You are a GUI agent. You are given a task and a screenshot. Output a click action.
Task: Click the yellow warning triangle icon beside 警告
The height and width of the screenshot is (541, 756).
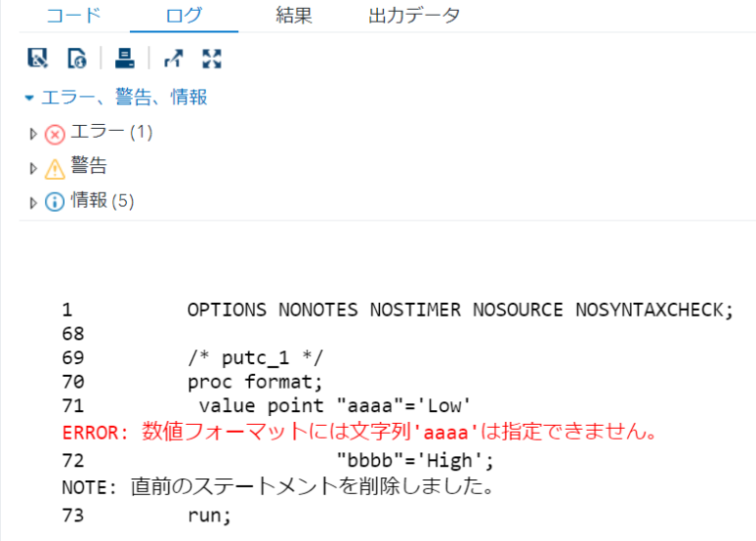click(x=55, y=168)
